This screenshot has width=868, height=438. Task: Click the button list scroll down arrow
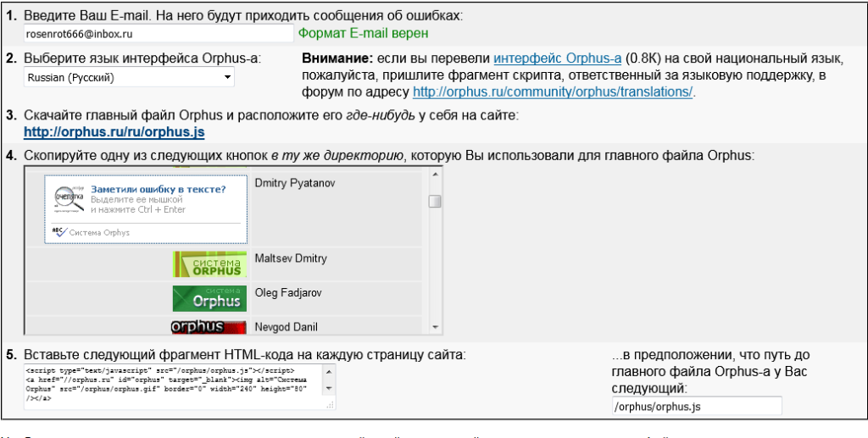[x=435, y=327]
